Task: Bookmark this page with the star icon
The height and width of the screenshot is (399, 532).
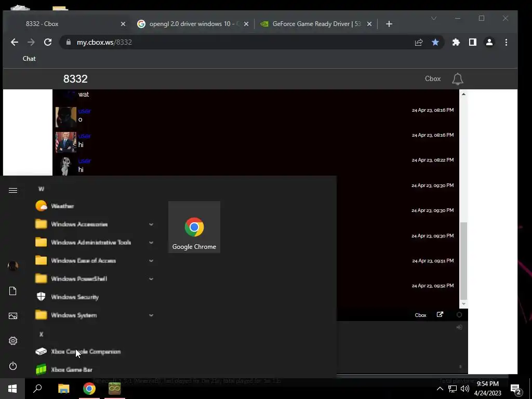Action: pyautogui.click(x=435, y=42)
